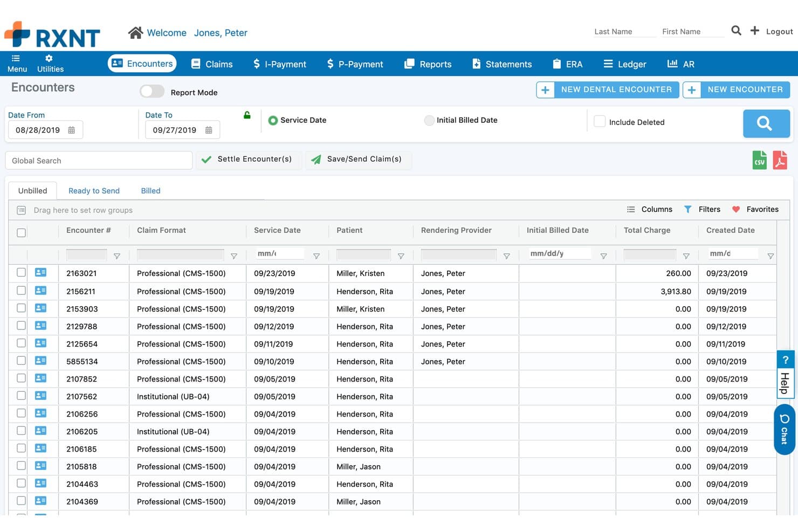Log out via Logout link

click(779, 31)
